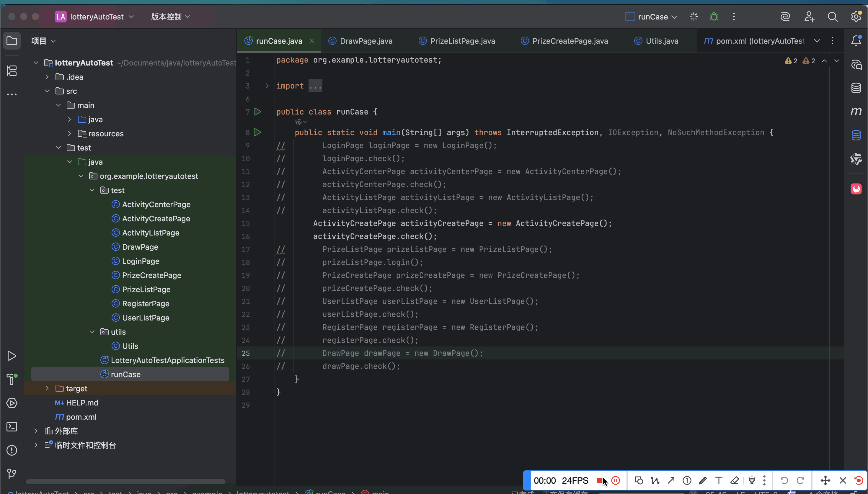Open Search Everywhere magnifier icon
868x494 pixels.
pos(832,17)
